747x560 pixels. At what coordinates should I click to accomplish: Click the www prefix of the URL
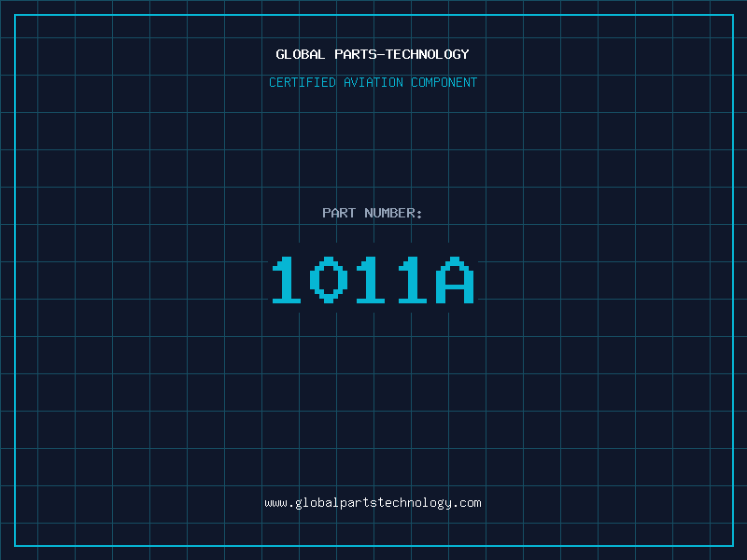[x=275, y=502]
